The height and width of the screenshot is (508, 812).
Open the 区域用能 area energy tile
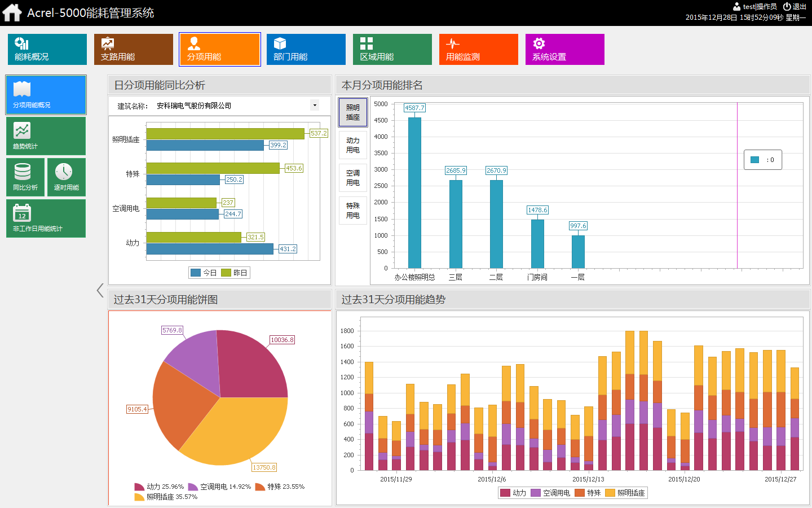(x=392, y=50)
